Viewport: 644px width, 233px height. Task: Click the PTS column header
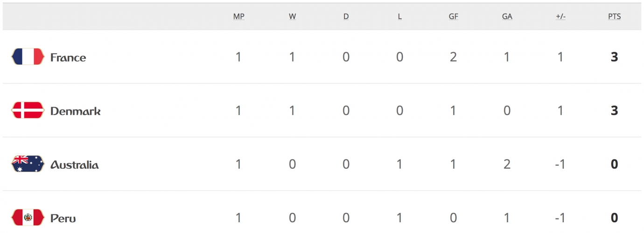tap(614, 16)
